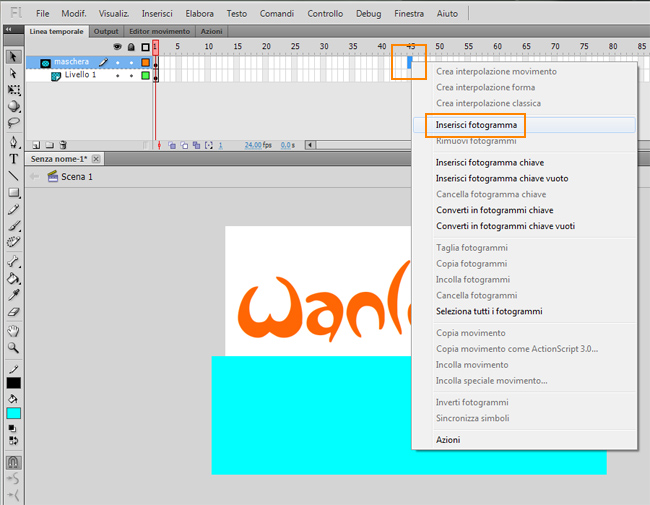Switch to the Output tab
Image resolution: width=650 pixels, height=505 pixels.
(x=106, y=32)
